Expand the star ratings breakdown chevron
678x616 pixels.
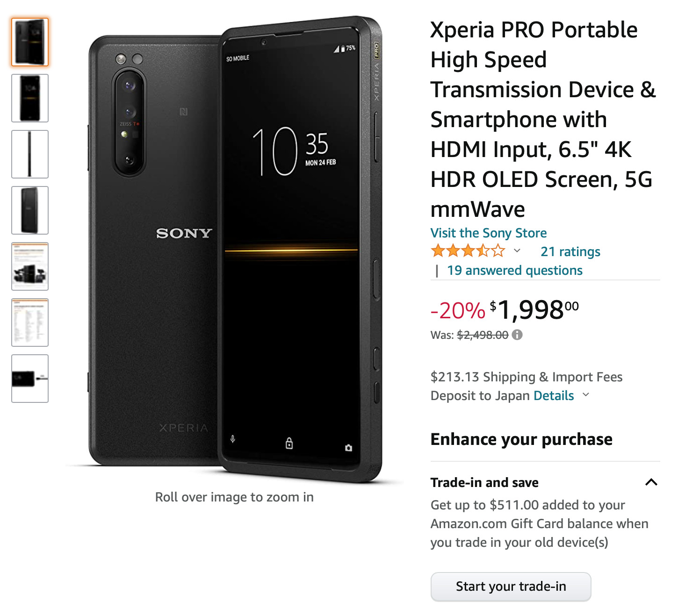pyautogui.click(x=517, y=251)
